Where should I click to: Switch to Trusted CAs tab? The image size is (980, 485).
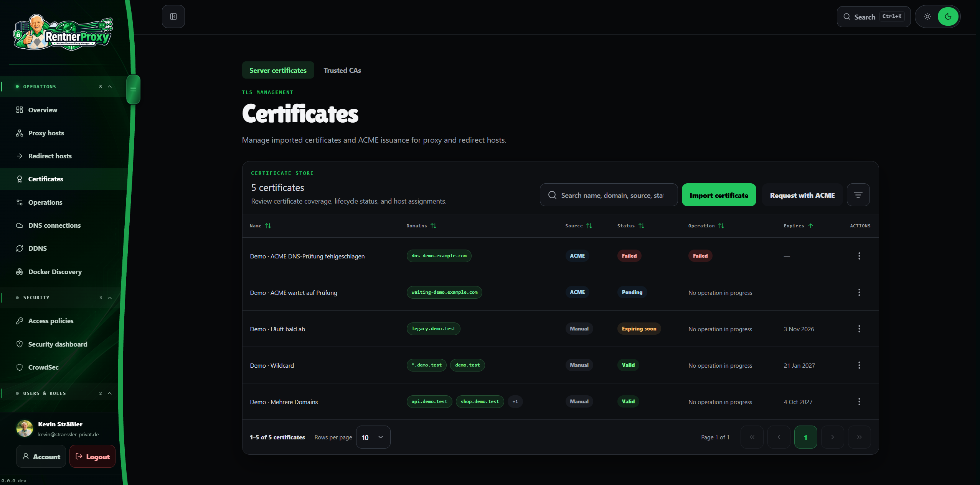point(342,70)
